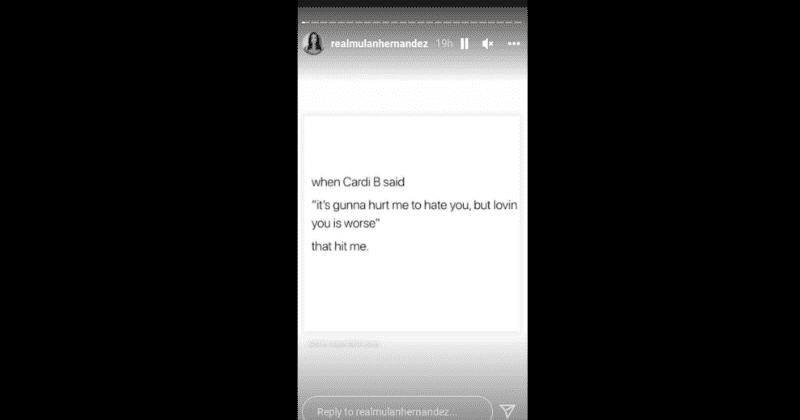Unmute the story audio

click(488, 44)
